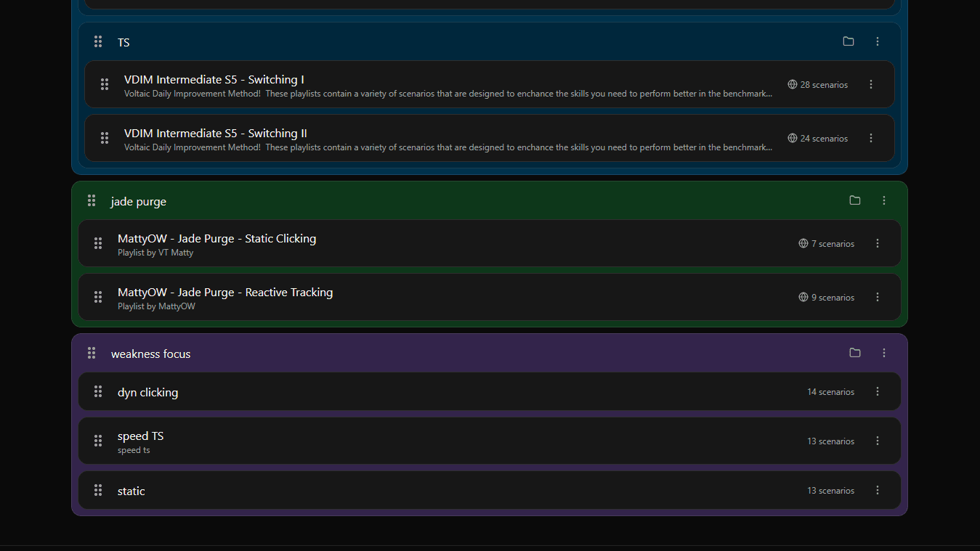Click globe icon on Switching II playlist
Screen dimensions: 980x551
coord(793,138)
